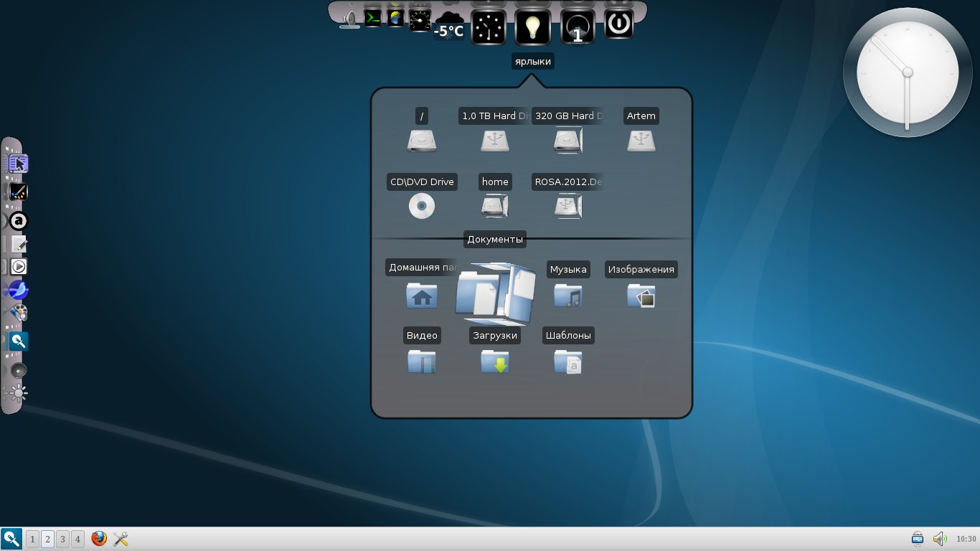
Task: Open the 1,0 TB Hard Drive
Action: [x=494, y=141]
